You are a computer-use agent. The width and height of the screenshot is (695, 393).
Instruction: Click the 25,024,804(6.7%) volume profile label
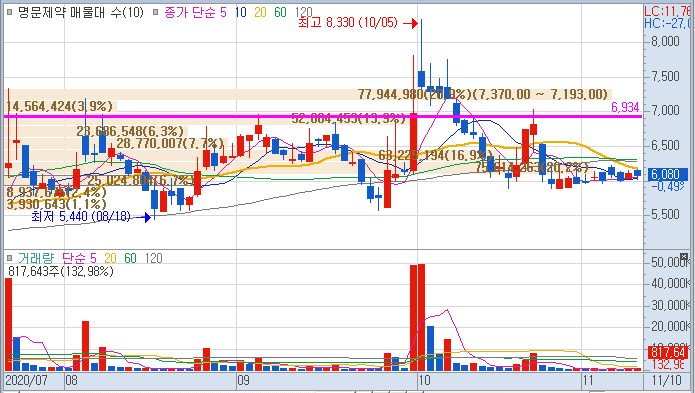(x=140, y=181)
